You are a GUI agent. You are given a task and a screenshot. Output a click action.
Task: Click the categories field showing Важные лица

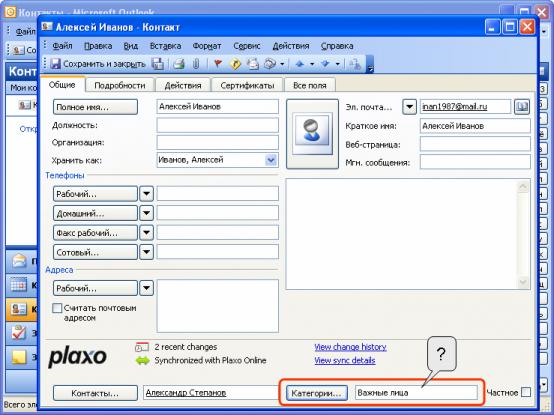(x=416, y=393)
